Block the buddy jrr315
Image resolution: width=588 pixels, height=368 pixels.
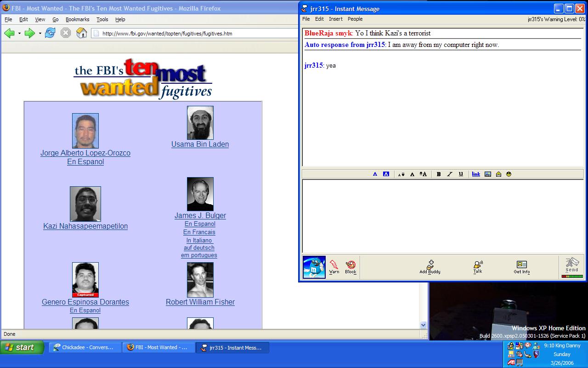pyautogui.click(x=351, y=267)
